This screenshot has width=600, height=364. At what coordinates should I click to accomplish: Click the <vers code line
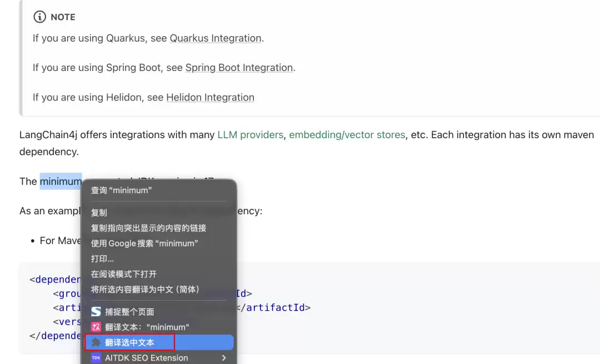[x=67, y=322]
